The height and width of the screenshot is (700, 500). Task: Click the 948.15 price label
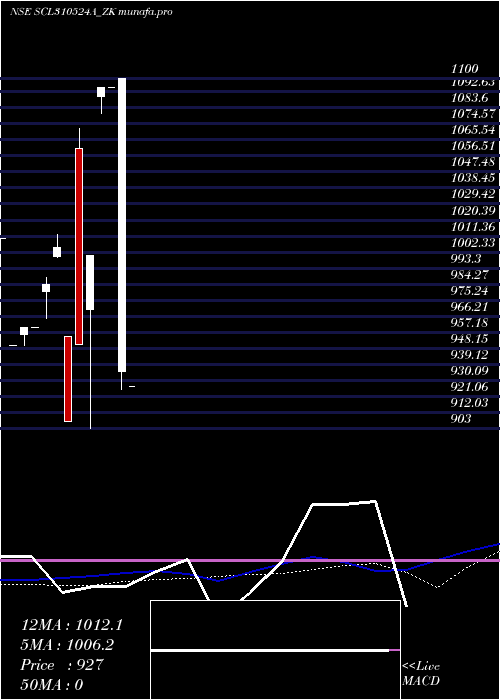(x=469, y=339)
